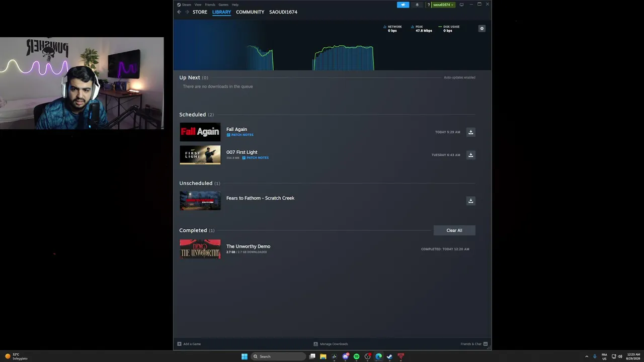Open the SAOUDI1674 profile tab
Screen dimensions: 644x362
[x=283, y=12]
